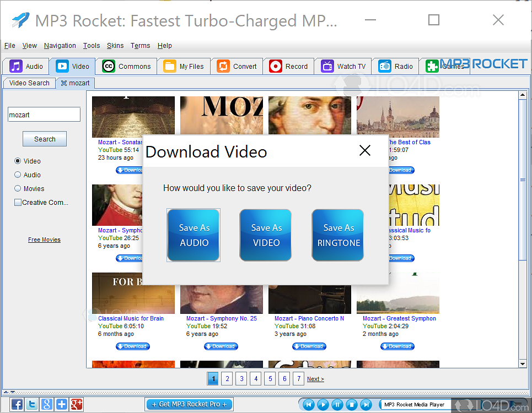Go to results page 2

227,378
